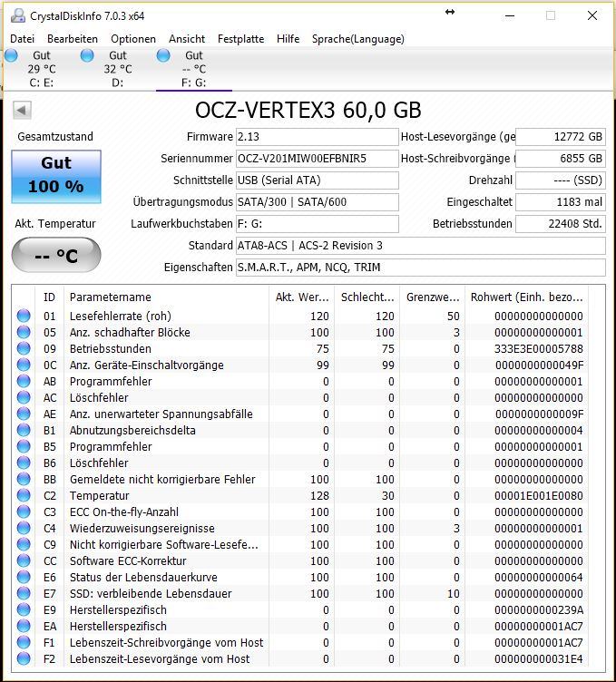This screenshot has height=682, width=616.
Task: Click status orb for Lesefehlerrate (roh)
Action: tap(24, 316)
